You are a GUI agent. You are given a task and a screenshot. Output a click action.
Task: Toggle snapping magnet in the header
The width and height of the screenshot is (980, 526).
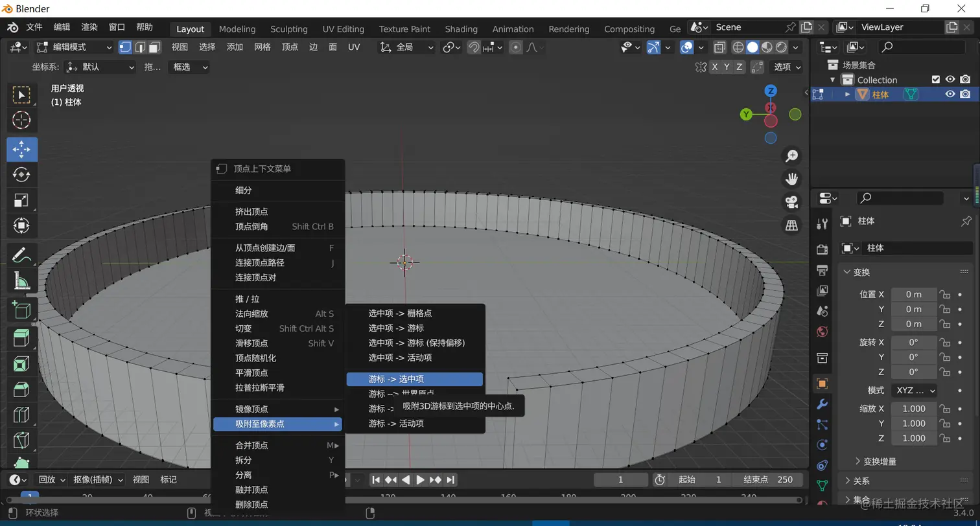[474, 47]
